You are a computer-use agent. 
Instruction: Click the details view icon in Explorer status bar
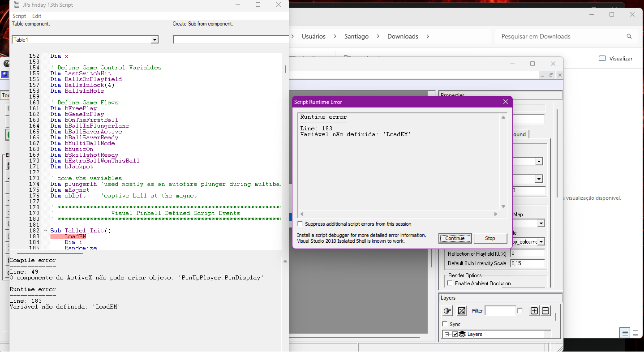click(x=625, y=333)
